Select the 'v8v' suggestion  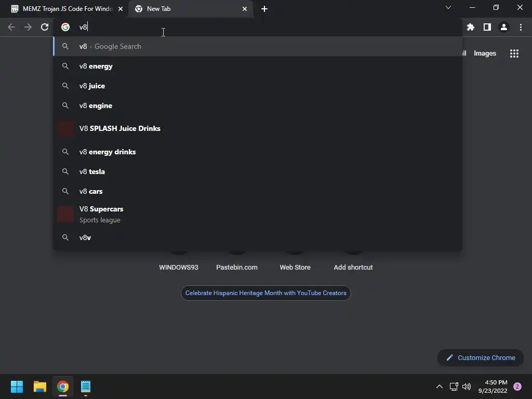258,237
